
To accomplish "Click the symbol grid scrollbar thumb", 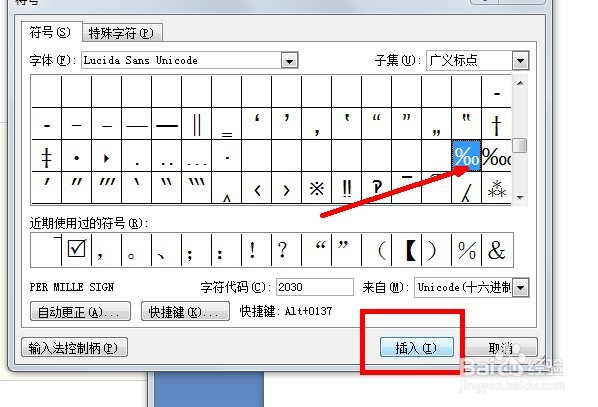I will pos(520,145).
